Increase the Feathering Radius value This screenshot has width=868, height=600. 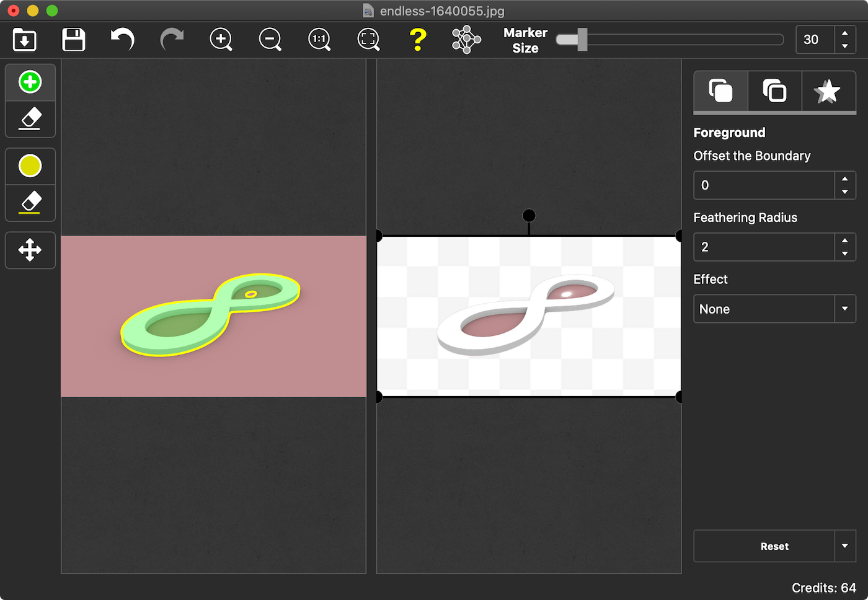844,240
